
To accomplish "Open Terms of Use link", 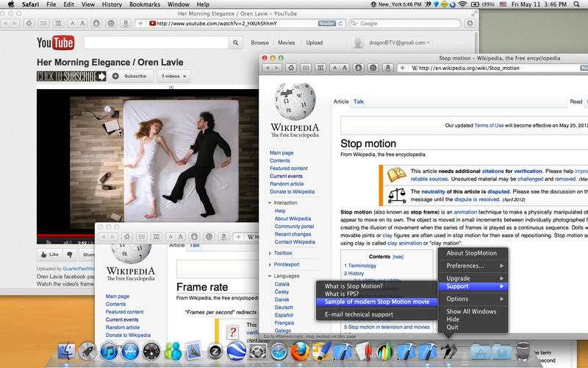I will tap(489, 125).
